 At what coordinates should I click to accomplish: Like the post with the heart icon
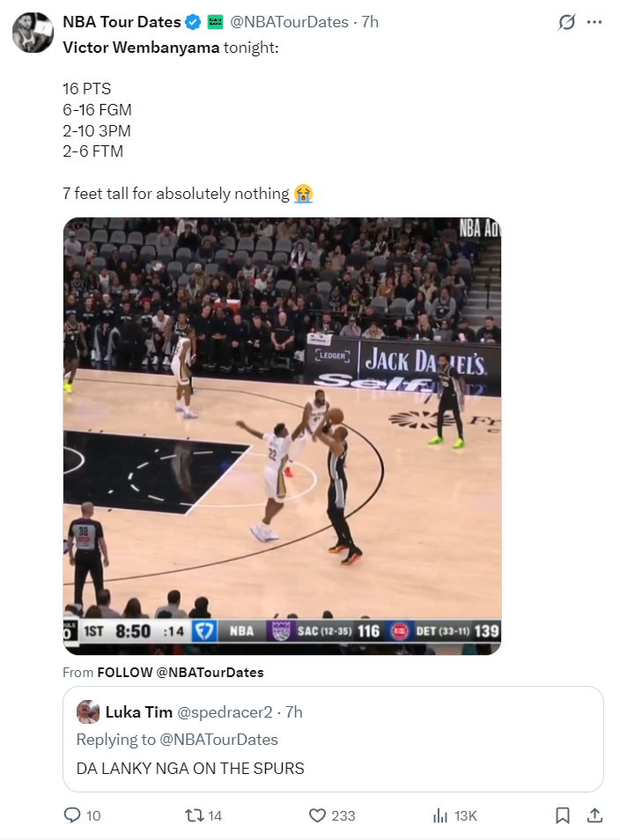(317, 815)
